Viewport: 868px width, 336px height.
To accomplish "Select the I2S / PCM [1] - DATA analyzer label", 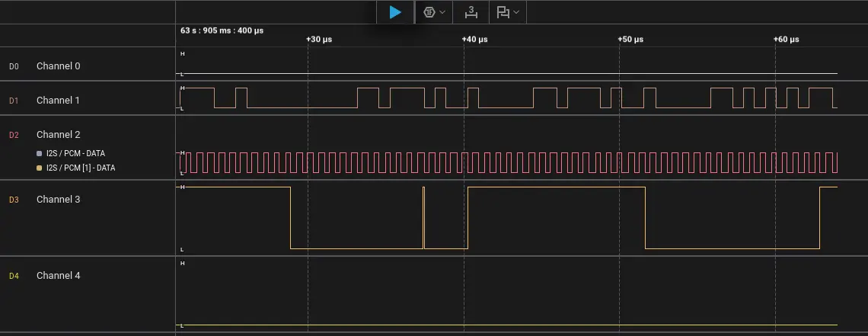I will [x=81, y=168].
